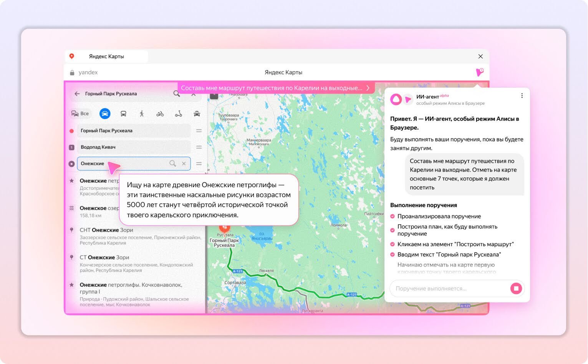
Task: Click the Яндекс Карты browser tab
Action: click(x=106, y=56)
